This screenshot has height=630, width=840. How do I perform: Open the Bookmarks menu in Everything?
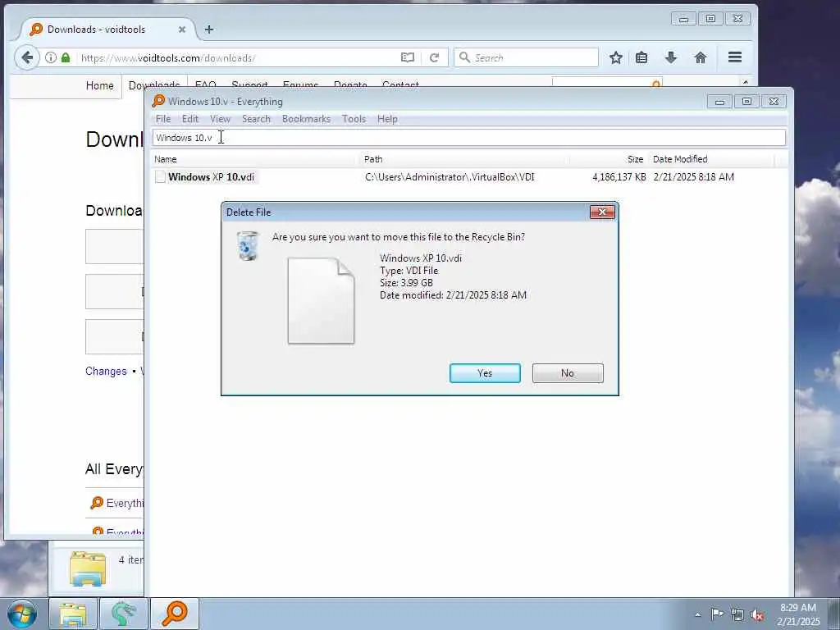(x=306, y=119)
